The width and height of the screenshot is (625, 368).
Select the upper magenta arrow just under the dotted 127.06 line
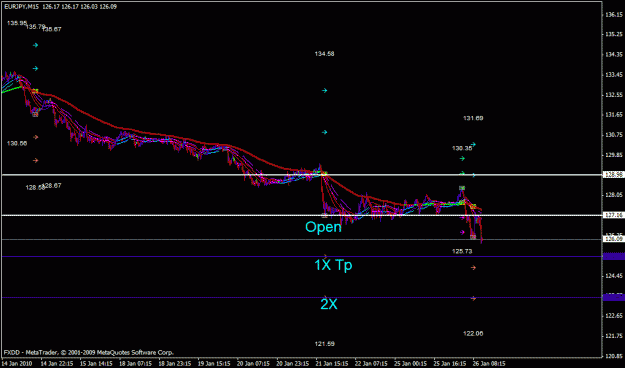click(462, 218)
